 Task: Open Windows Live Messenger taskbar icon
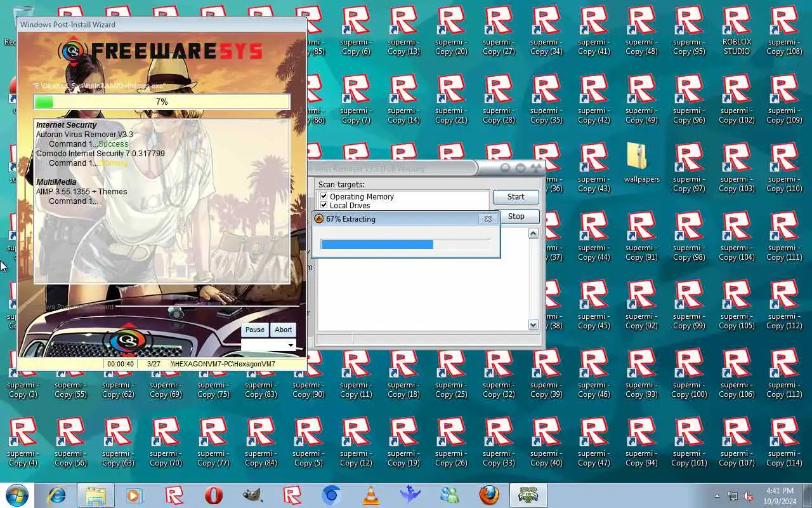[x=449, y=495]
